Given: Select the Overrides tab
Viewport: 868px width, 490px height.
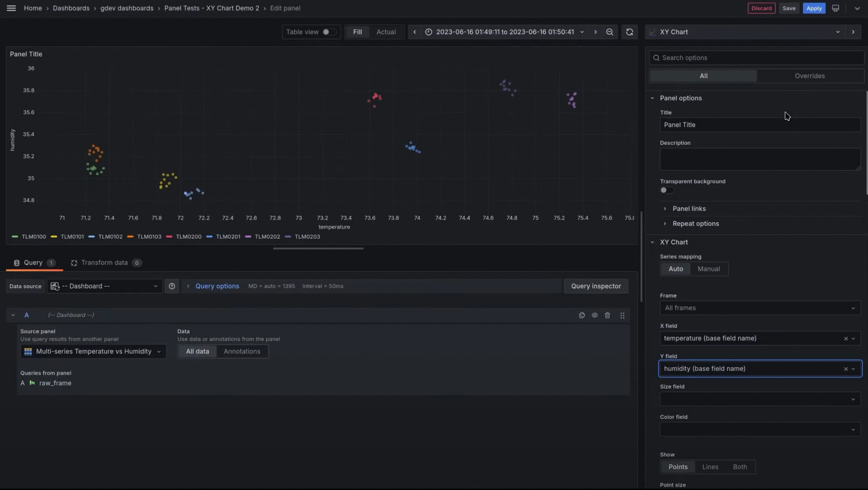Looking at the screenshot, I should [x=809, y=76].
